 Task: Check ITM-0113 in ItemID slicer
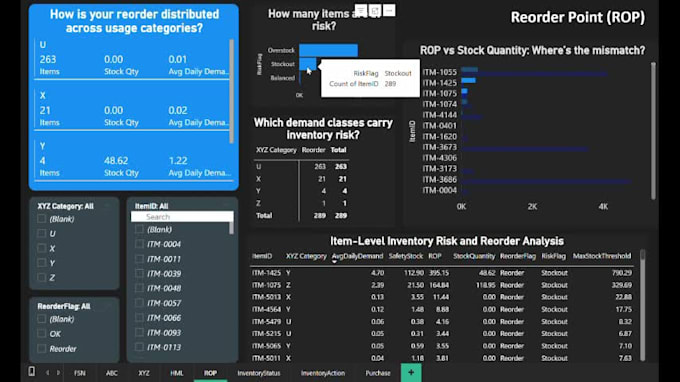pyautogui.click(x=139, y=347)
